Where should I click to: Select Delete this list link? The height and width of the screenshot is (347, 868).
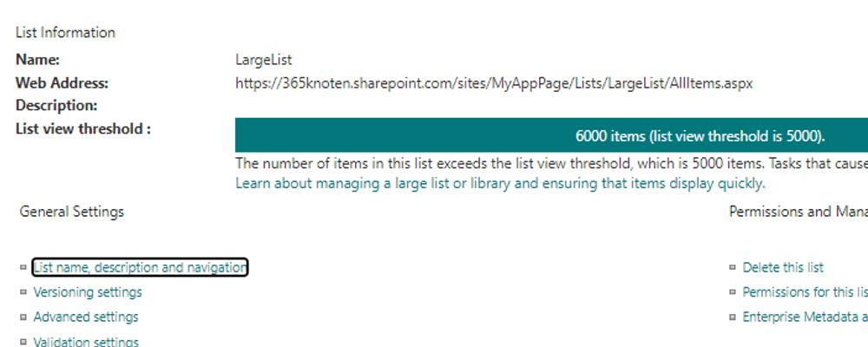(783, 267)
